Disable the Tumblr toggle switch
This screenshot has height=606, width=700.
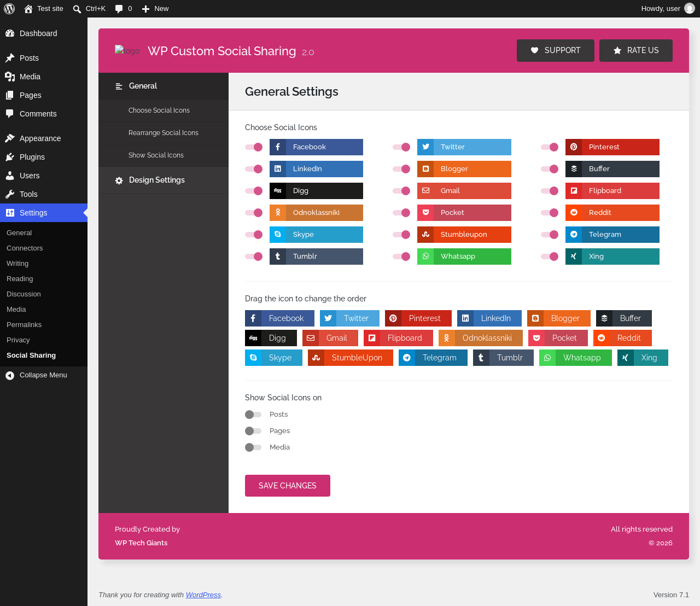(254, 257)
